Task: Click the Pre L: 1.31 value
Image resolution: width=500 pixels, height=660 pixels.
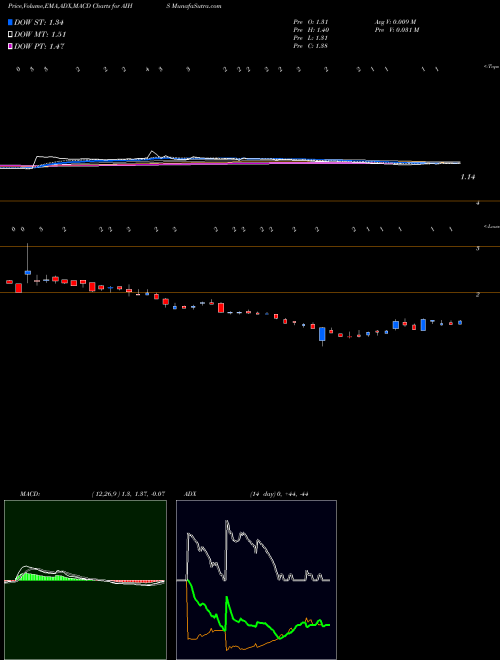Action: tap(311, 38)
